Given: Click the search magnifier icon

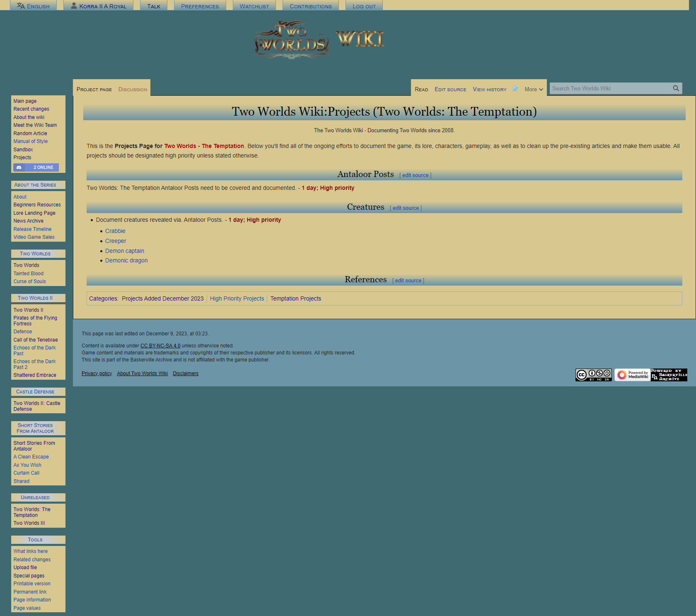Looking at the screenshot, I should point(676,88).
